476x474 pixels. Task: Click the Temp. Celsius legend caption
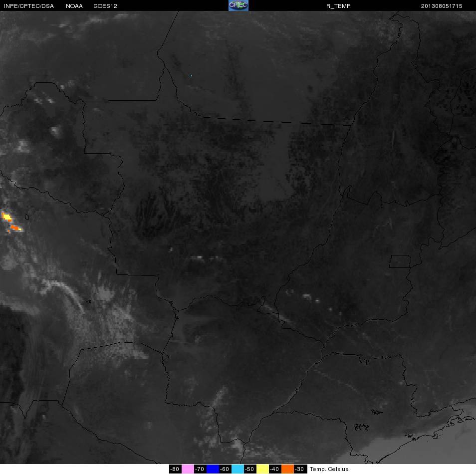point(329,469)
